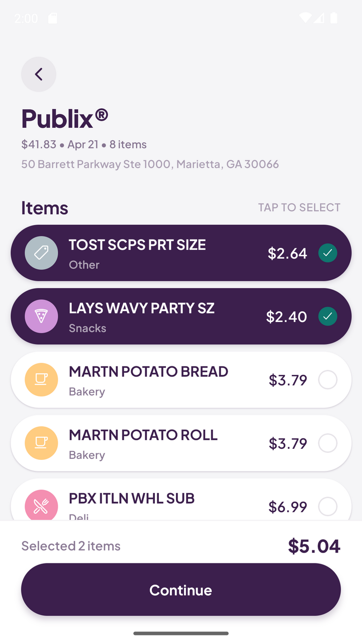Tap the Bakery cup icon for MARTN POTATO BREAD
362x644 pixels.
coord(41,379)
